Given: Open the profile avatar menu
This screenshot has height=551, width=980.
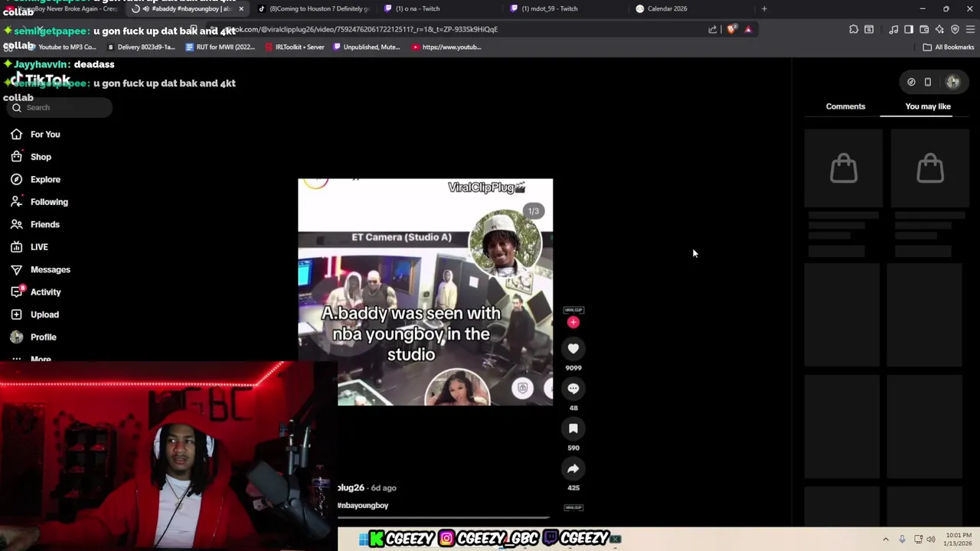Looking at the screenshot, I should coord(953,82).
